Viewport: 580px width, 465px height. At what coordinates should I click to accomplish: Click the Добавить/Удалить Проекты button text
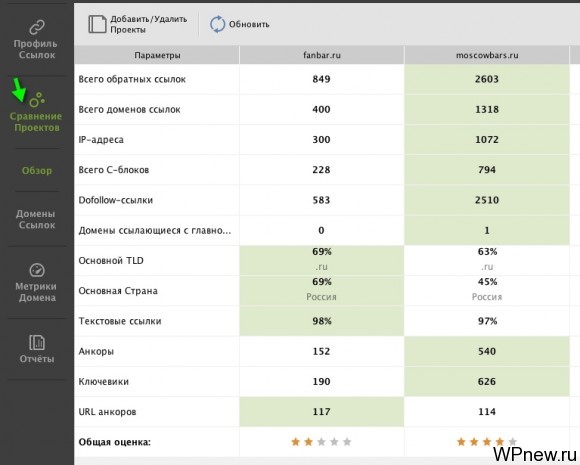[x=149, y=24]
